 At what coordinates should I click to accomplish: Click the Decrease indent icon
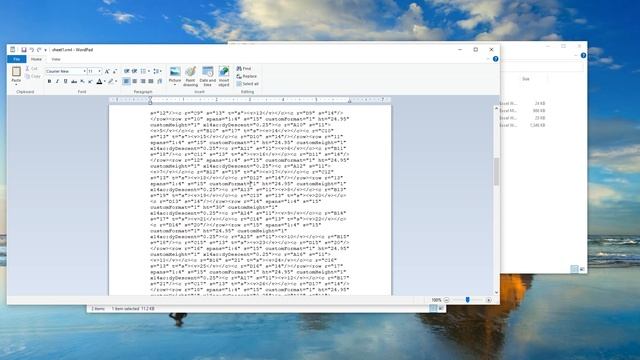coord(127,71)
